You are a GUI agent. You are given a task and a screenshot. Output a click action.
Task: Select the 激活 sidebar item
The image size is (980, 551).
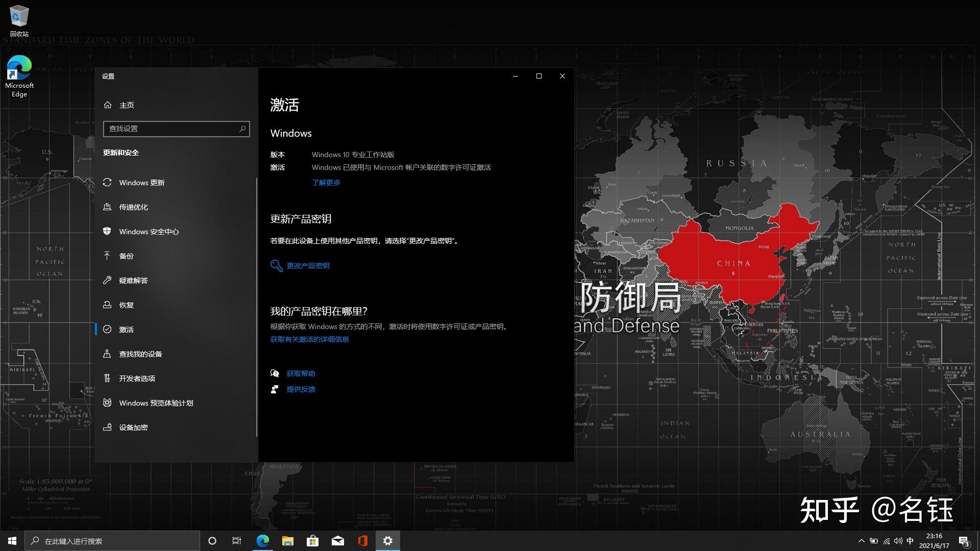coord(126,330)
